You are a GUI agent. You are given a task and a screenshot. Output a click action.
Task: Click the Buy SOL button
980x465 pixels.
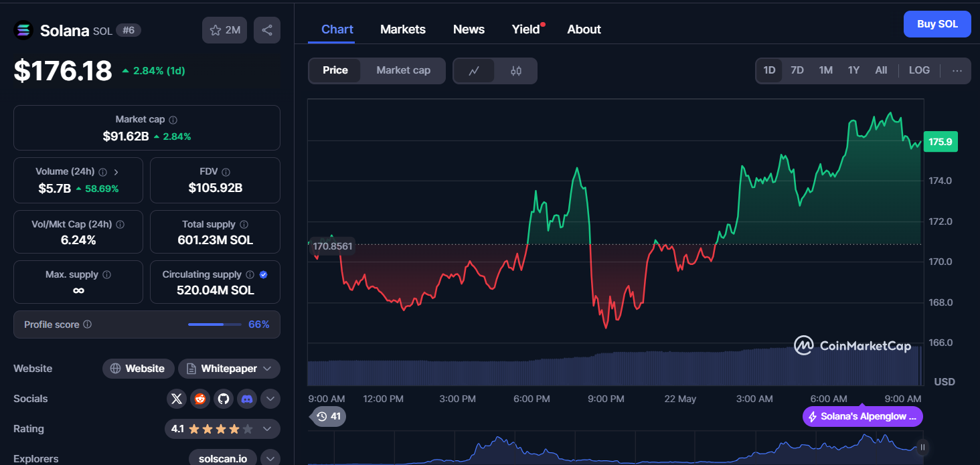point(936,24)
